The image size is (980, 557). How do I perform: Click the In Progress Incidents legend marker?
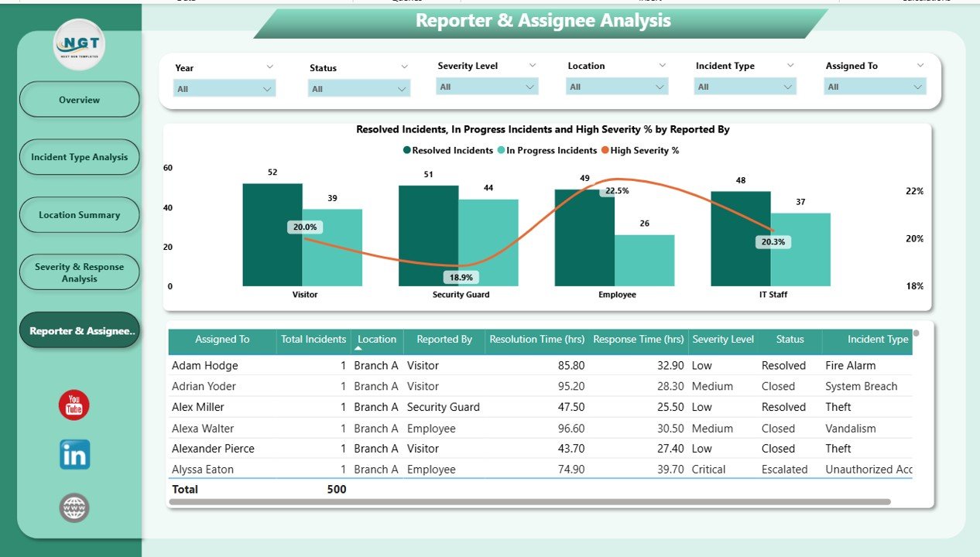pos(502,151)
